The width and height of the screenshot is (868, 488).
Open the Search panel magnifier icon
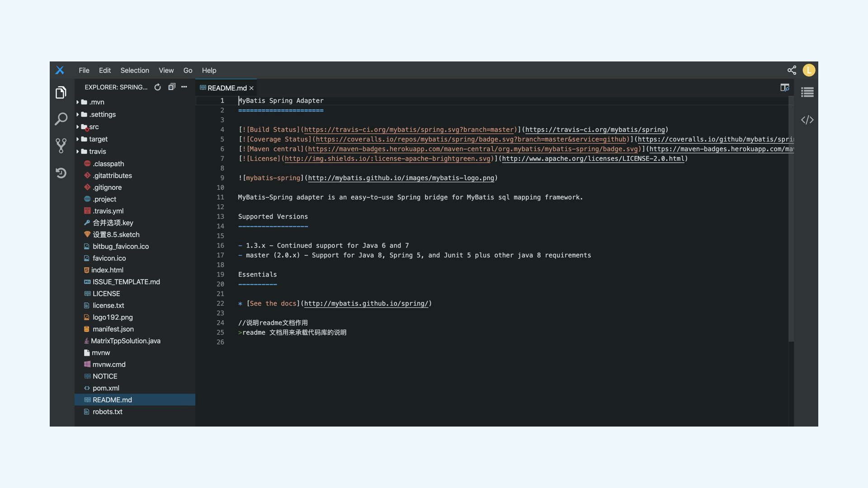[x=61, y=119]
